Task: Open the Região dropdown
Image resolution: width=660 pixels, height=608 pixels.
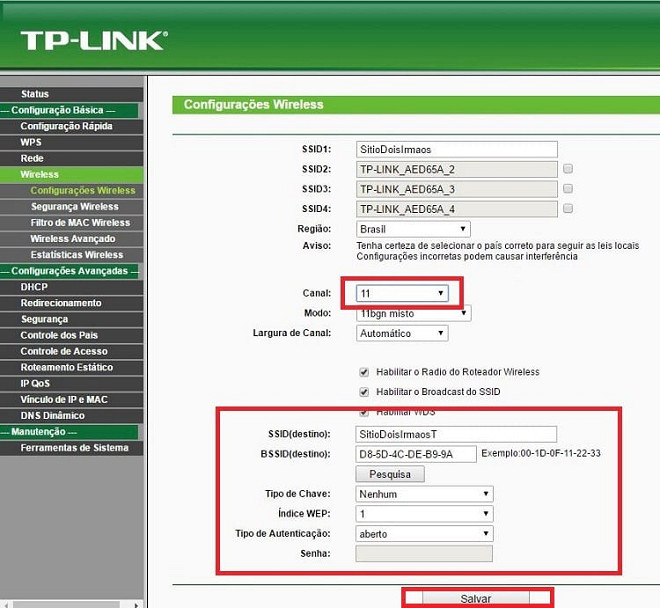Action: pos(413,229)
